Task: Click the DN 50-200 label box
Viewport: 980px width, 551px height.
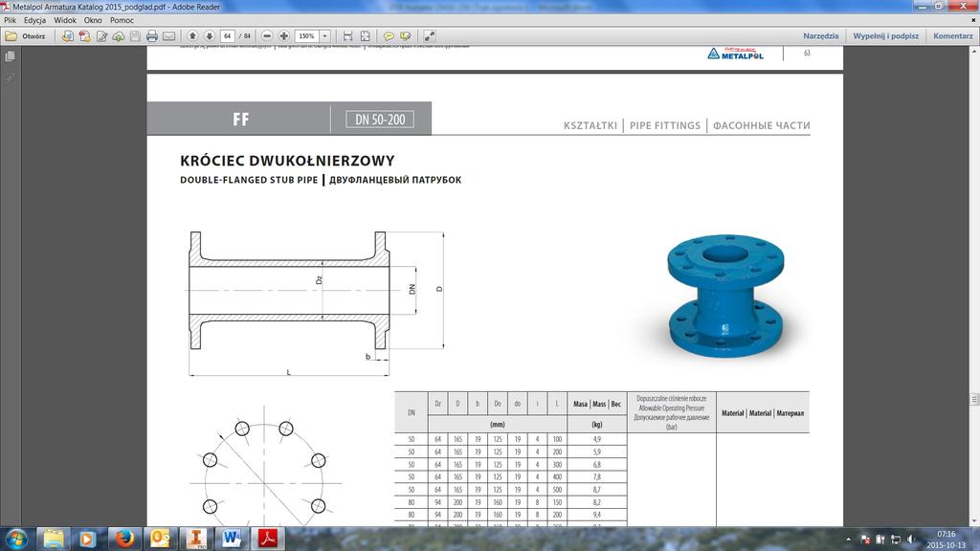Action: tap(380, 120)
